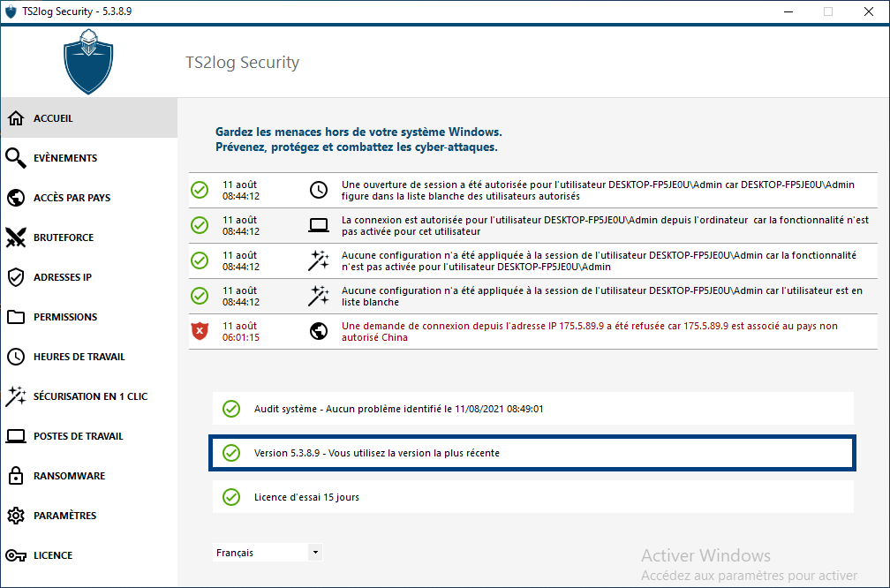Expand the Français language dropdown arrow
Image resolution: width=890 pixels, height=588 pixels.
tap(315, 553)
